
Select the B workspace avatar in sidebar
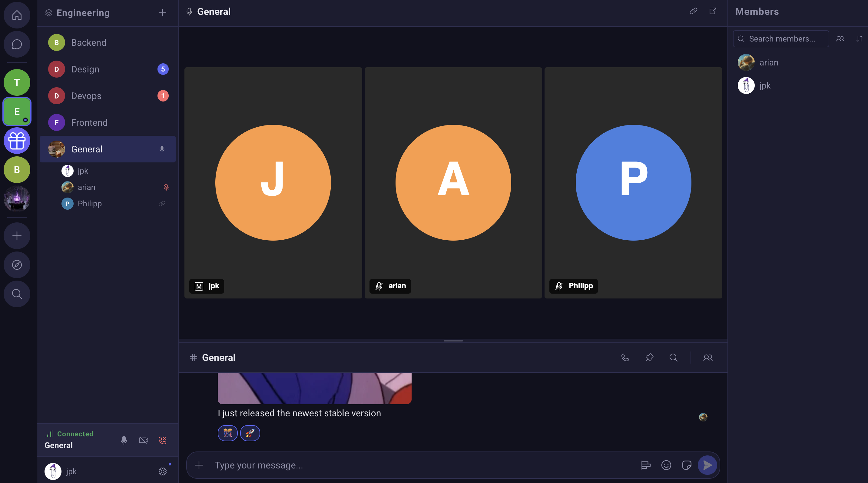(17, 170)
